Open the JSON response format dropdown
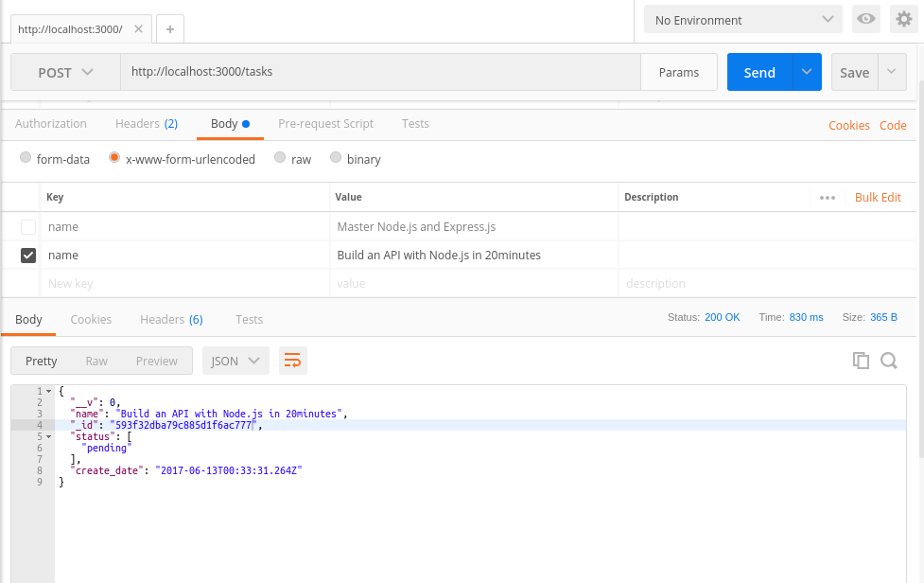924x583 pixels. coord(235,361)
